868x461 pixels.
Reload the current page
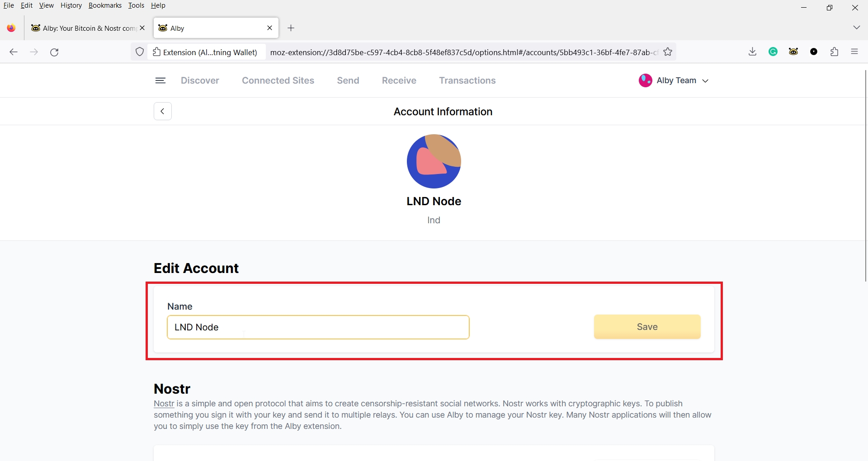[54, 52]
